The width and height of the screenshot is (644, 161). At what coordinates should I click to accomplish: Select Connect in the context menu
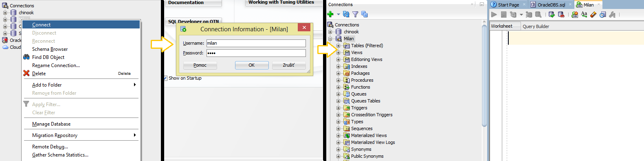coord(81,25)
